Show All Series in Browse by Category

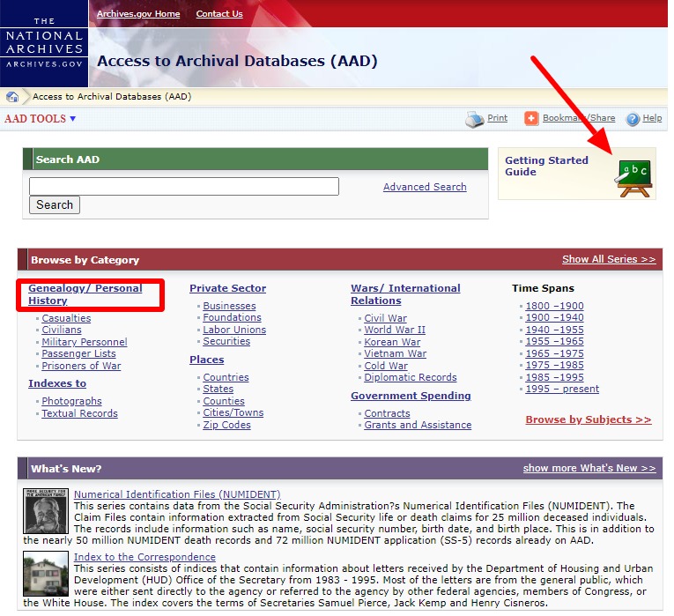point(609,260)
